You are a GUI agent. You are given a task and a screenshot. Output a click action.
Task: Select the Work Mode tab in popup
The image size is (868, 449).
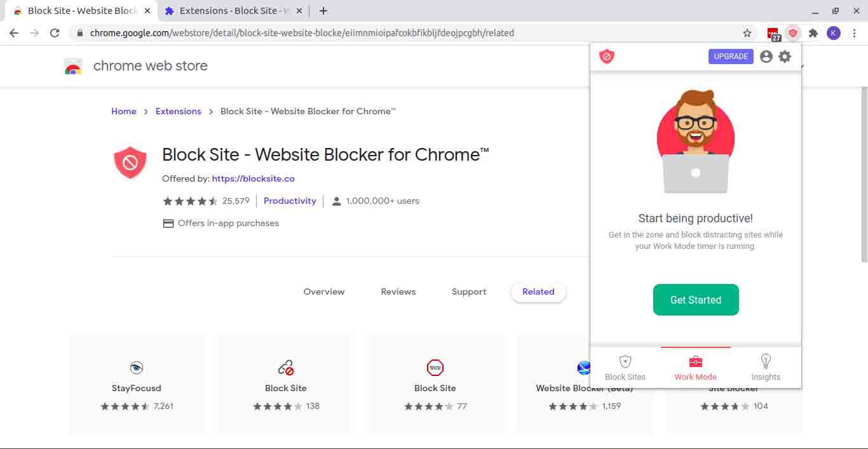(x=696, y=368)
